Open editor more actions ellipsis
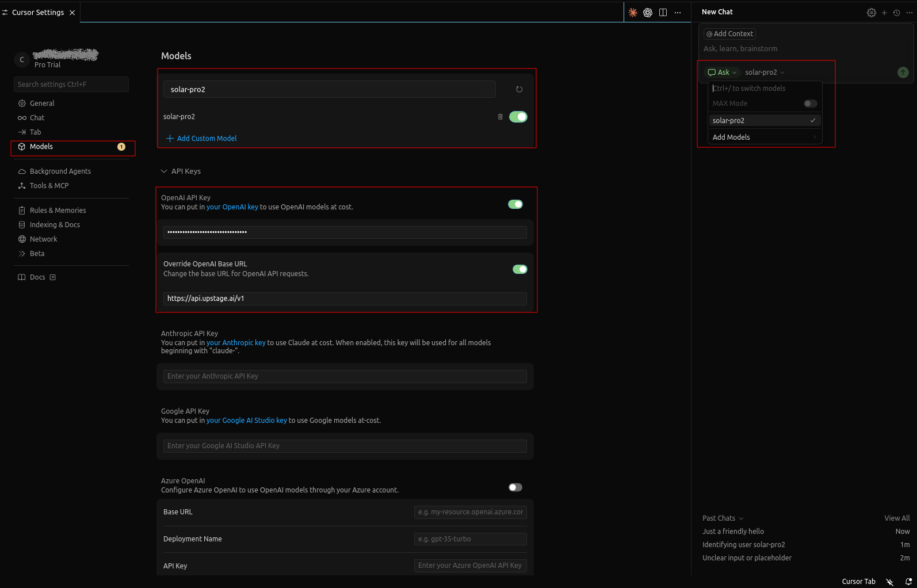917x588 pixels. 678,12
